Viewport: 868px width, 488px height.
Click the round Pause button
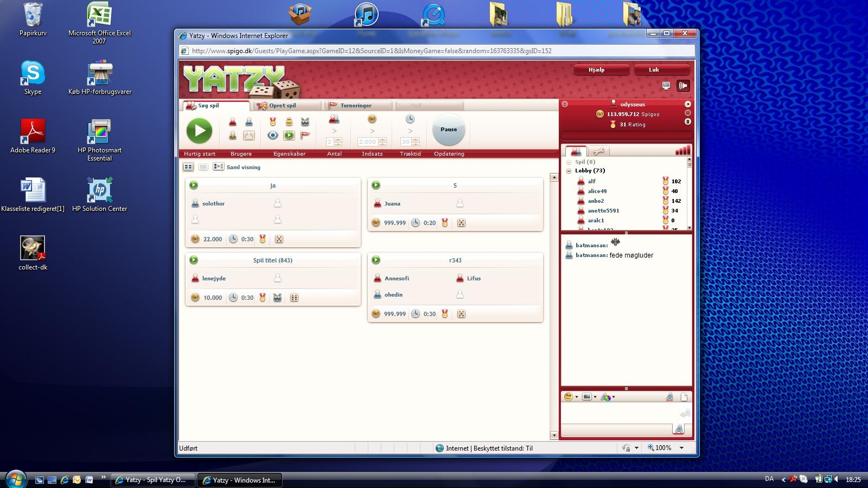coord(449,130)
